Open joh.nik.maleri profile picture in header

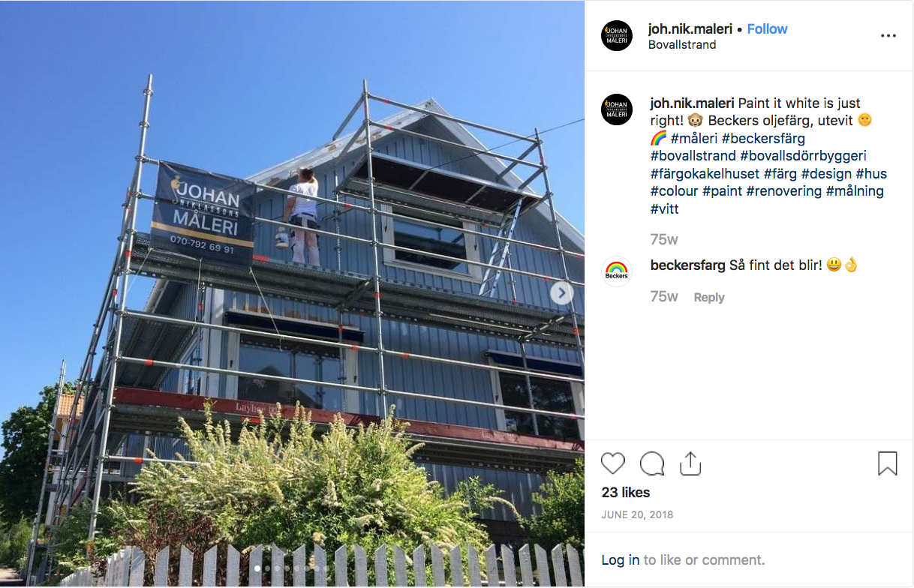pos(617,35)
